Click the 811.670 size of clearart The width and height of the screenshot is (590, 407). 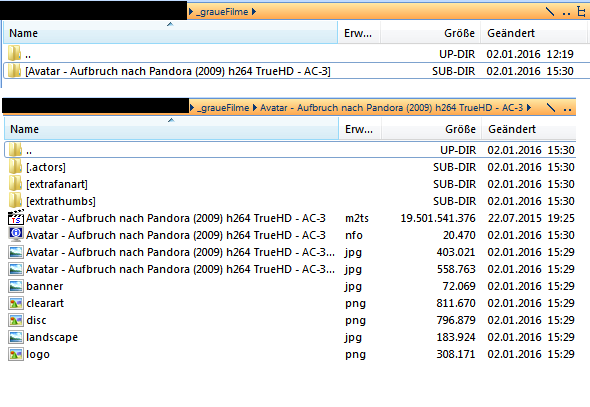coord(456,303)
